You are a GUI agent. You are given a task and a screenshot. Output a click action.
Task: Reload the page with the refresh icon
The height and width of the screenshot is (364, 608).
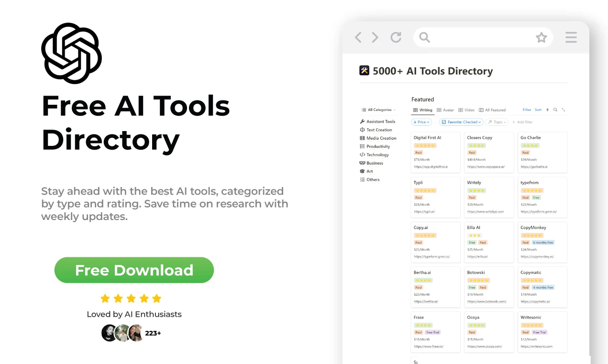tap(396, 37)
